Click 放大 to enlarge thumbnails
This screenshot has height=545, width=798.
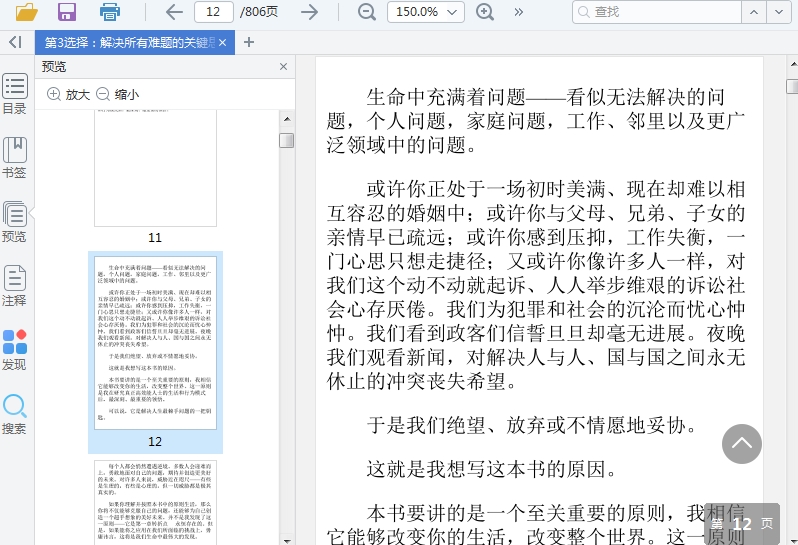[x=68, y=94]
